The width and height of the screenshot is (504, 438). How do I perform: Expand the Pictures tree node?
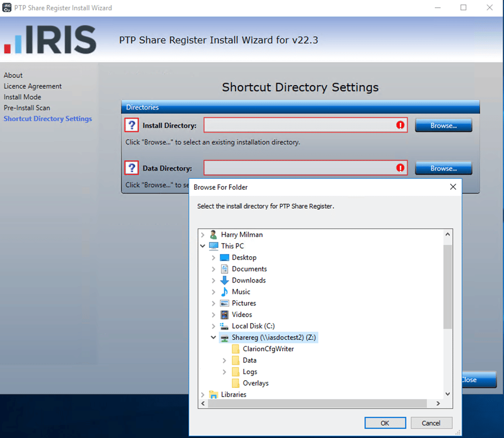pyautogui.click(x=213, y=303)
